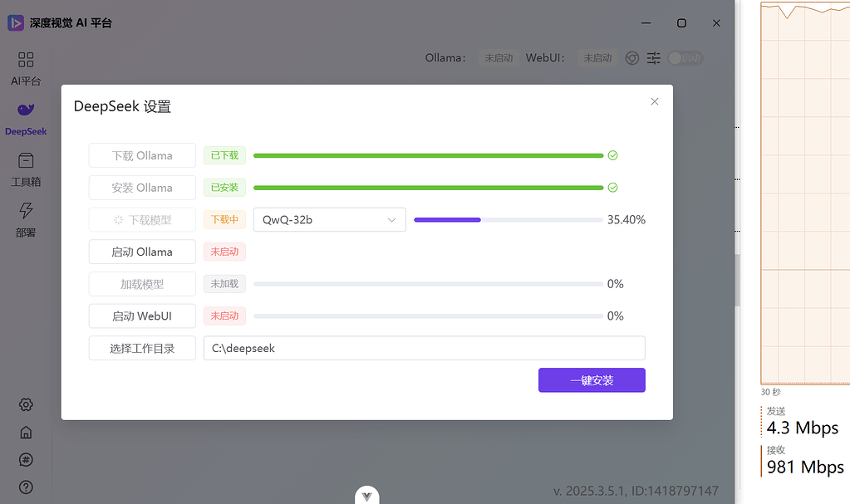Click the 一键安装 button
The height and width of the screenshot is (504, 850).
(592, 380)
